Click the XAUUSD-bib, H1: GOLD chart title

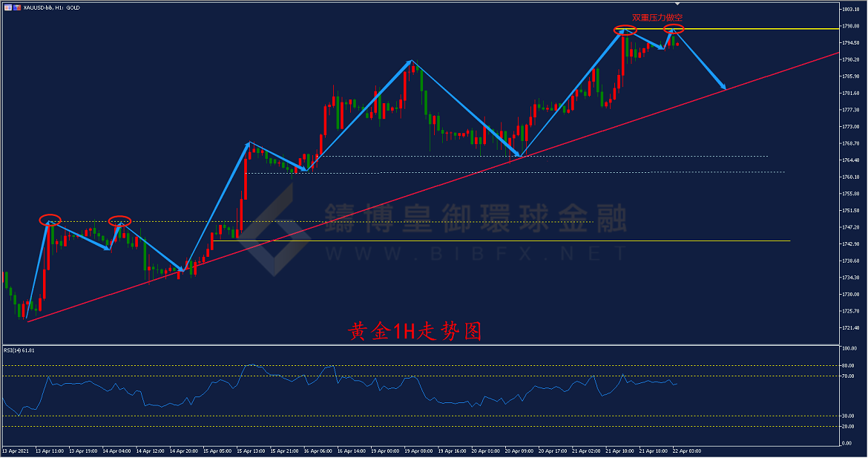[x=52, y=7]
